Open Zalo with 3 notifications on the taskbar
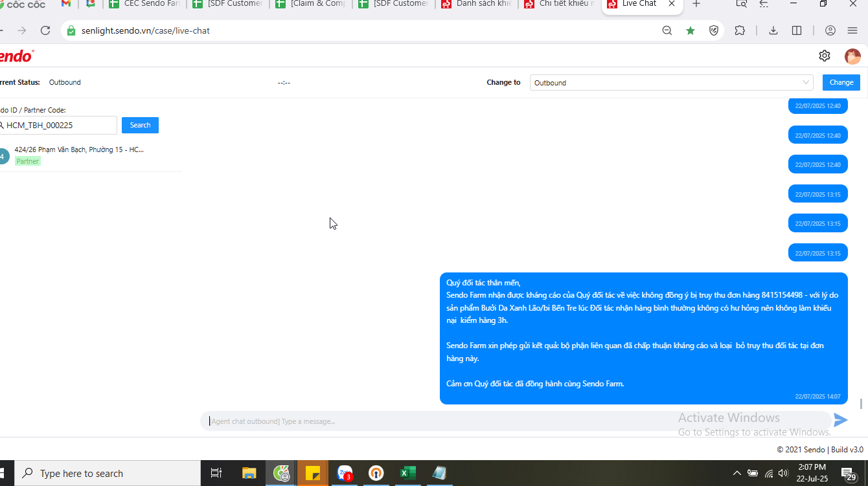 [x=345, y=473]
